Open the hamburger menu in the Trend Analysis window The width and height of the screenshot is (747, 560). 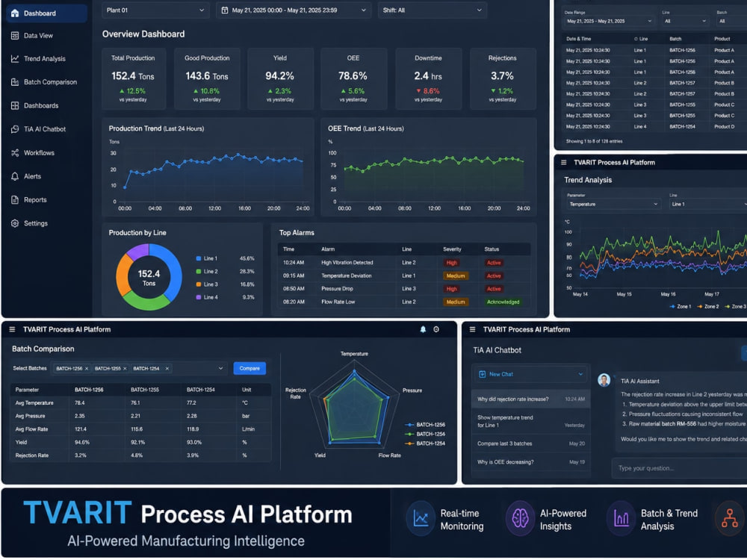[563, 163]
